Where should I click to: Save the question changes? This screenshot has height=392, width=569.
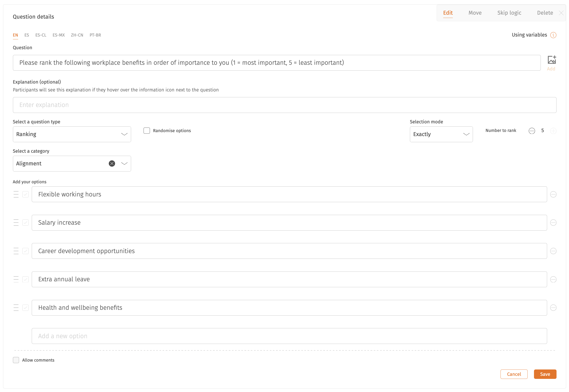[545, 374]
